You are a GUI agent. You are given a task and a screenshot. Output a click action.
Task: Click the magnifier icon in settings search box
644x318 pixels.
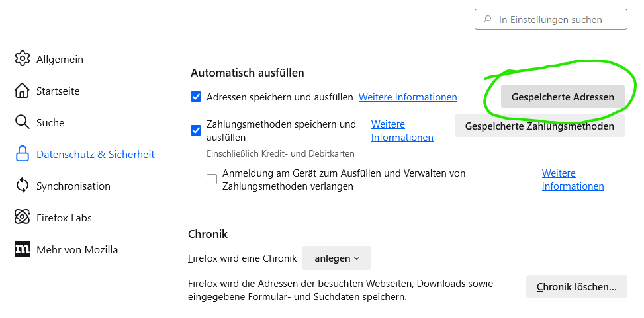pyautogui.click(x=488, y=20)
